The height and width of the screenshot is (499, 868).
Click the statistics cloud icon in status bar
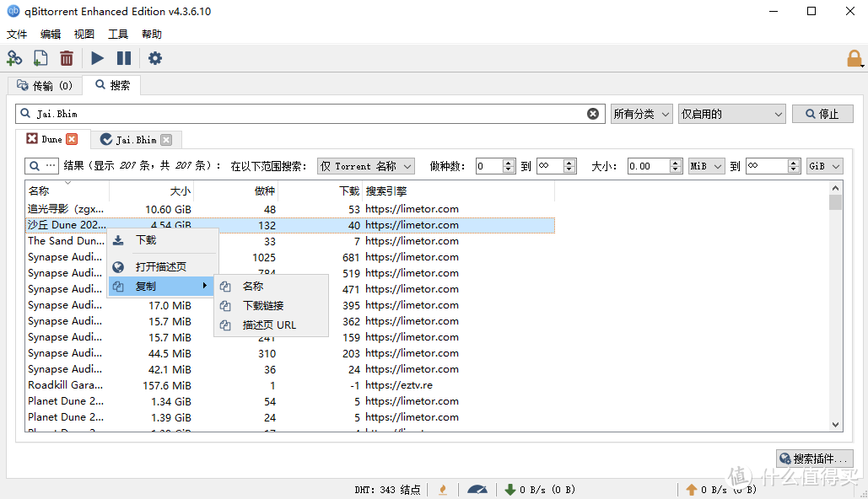[x=477, y=489]
